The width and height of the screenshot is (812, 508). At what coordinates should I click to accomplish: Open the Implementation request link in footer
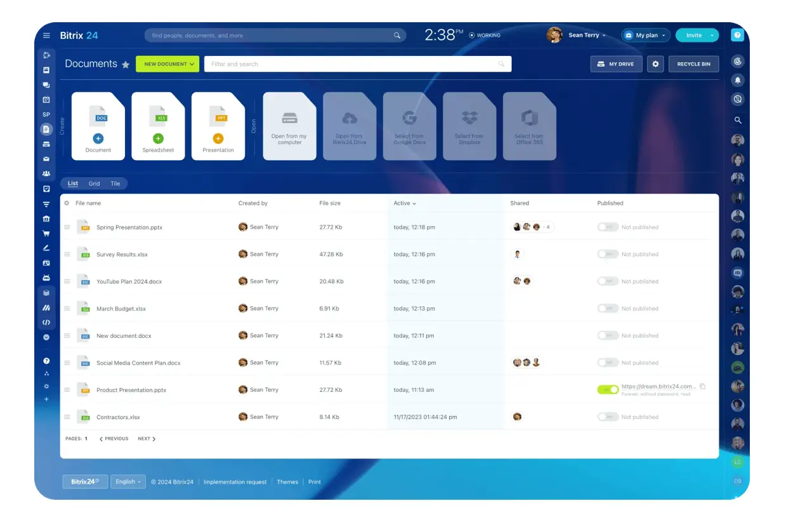click(235, 481)
